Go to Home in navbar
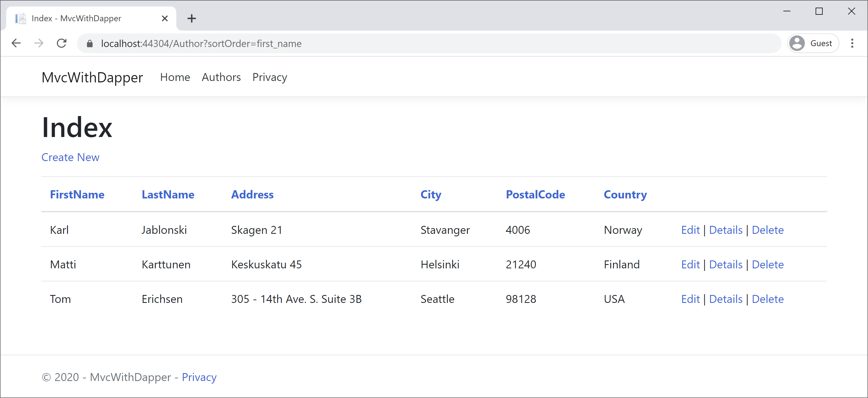 (175, 77)
